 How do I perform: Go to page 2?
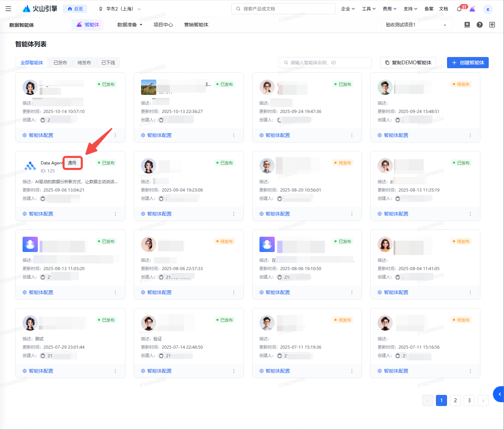(x=455, y=400)
